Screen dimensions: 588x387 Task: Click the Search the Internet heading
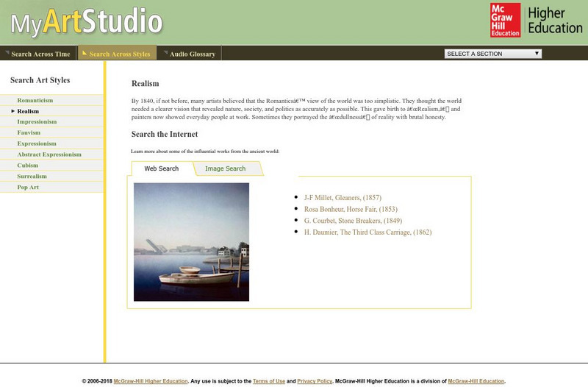[x=164, y=134]
